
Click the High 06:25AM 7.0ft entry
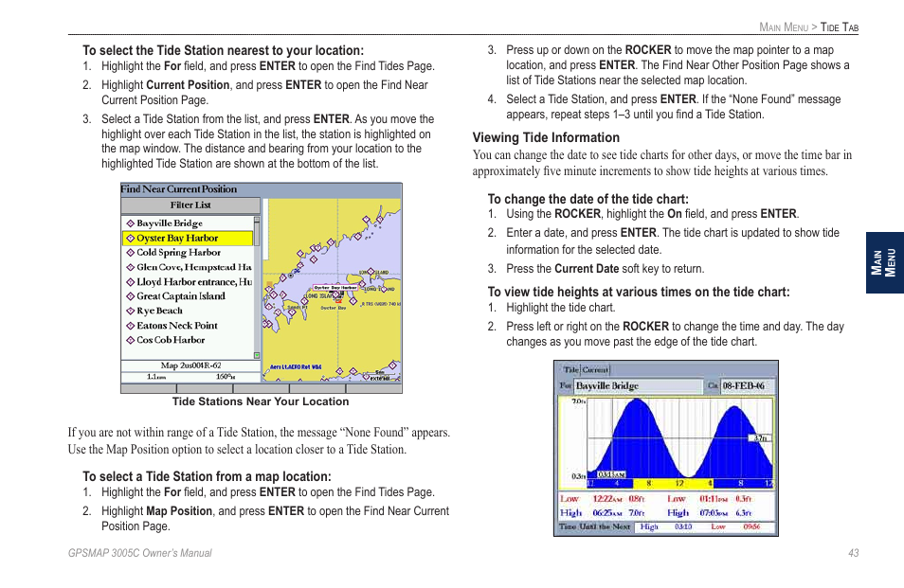(603, 512)
